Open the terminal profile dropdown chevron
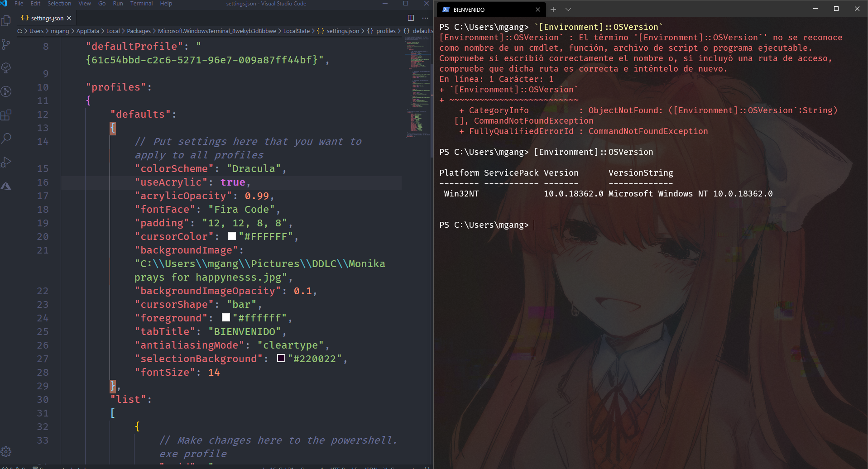The height and width of the screenshot is (469, 868). 568,9
